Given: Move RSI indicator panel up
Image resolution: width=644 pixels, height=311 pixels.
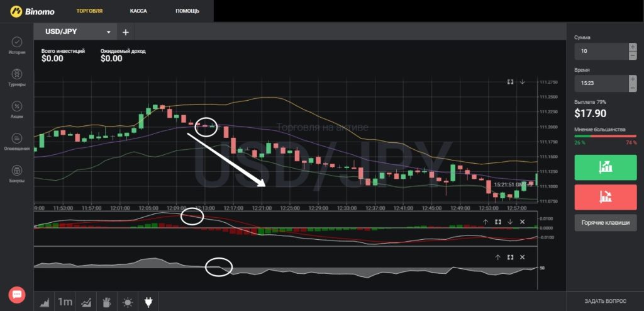Looking at the screenshot, I should 498,257.
